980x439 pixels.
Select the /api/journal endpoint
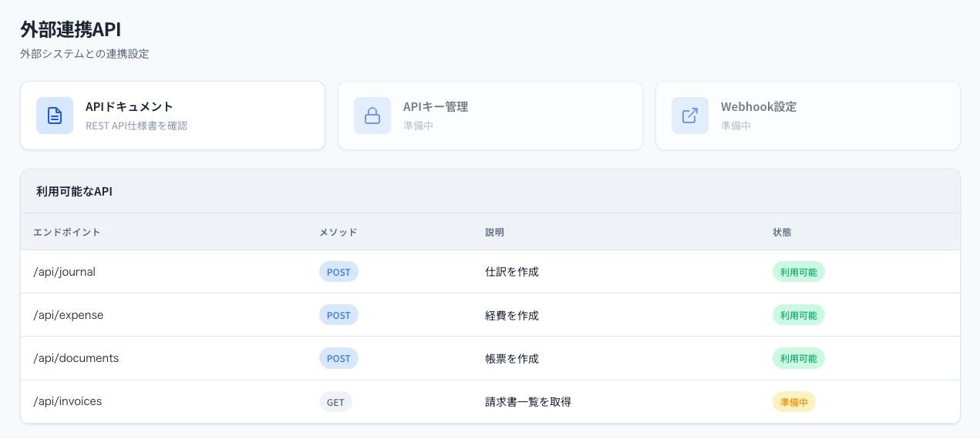coord(65,272)
